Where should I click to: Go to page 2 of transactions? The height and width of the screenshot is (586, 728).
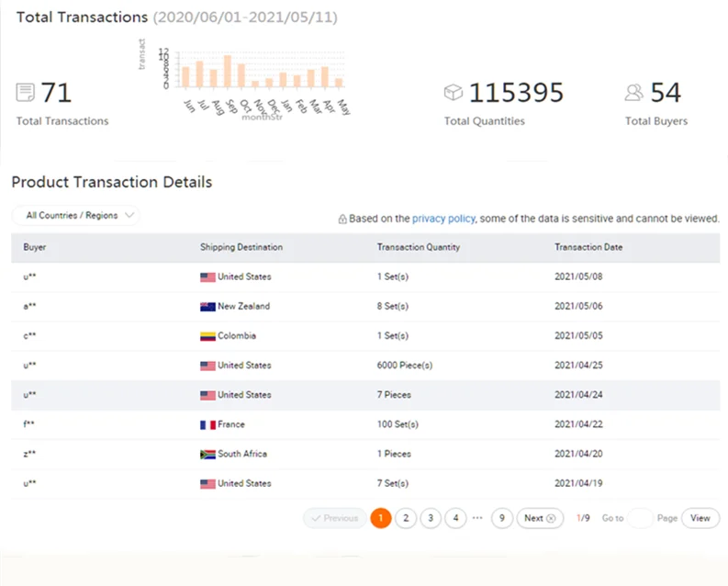click(406, 518)
